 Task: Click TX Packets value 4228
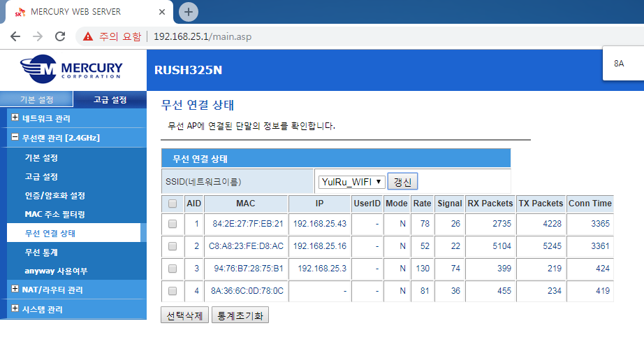click(552, 224)
